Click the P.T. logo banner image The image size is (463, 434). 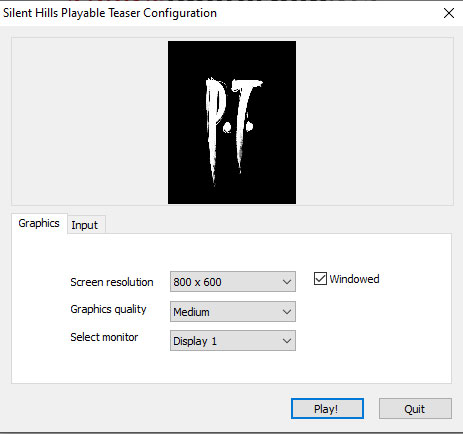pos(232,122)
